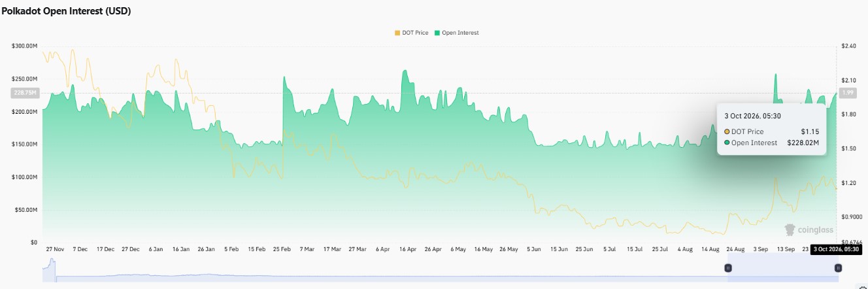This screenshot has width=868, height=289.
Task: Click the right handle of range slider
Action: [838, 268]
